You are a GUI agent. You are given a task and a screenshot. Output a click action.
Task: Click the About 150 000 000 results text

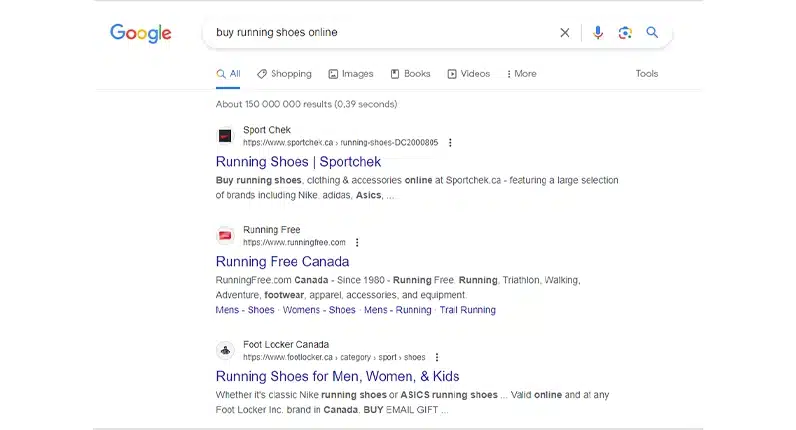[307, 105]
